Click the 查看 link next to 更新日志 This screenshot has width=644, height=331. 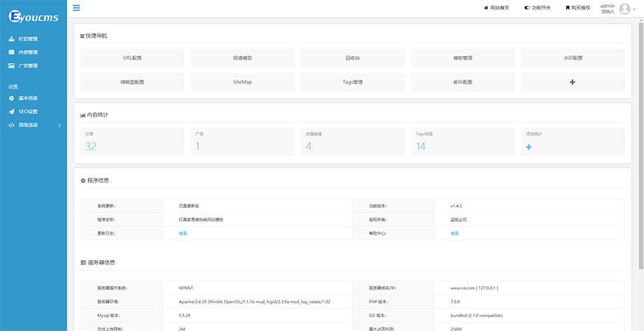point(183,233)
